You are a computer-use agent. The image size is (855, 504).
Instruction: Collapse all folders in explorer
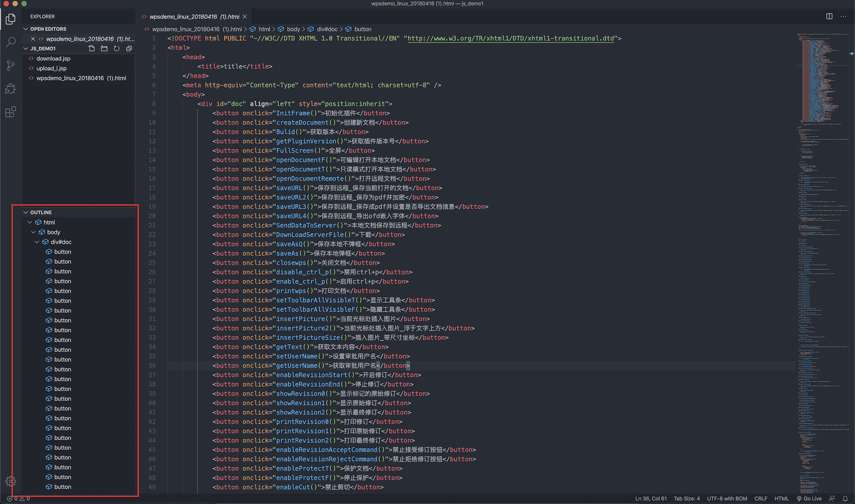[129, 49]
